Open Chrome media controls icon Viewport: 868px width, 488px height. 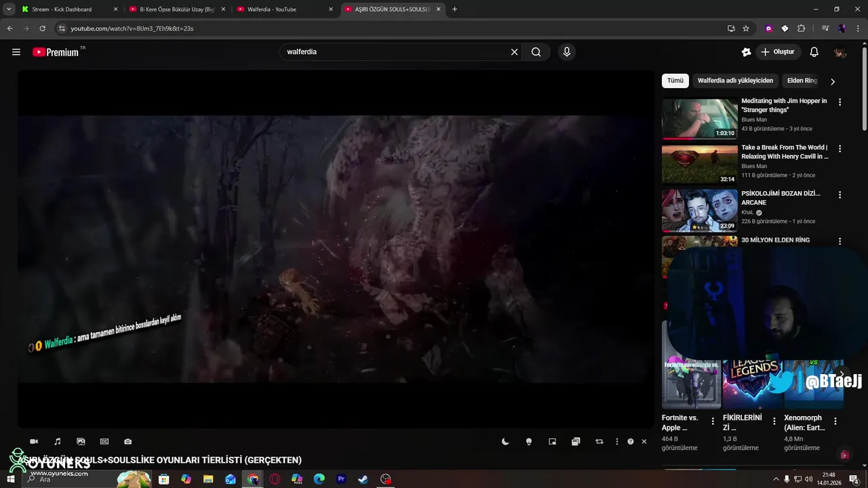click(x=825, y=28)
